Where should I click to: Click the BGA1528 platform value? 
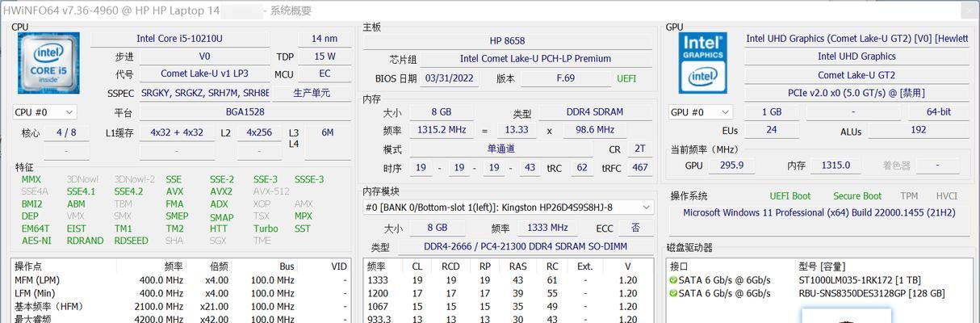click(x=245, y=112)
